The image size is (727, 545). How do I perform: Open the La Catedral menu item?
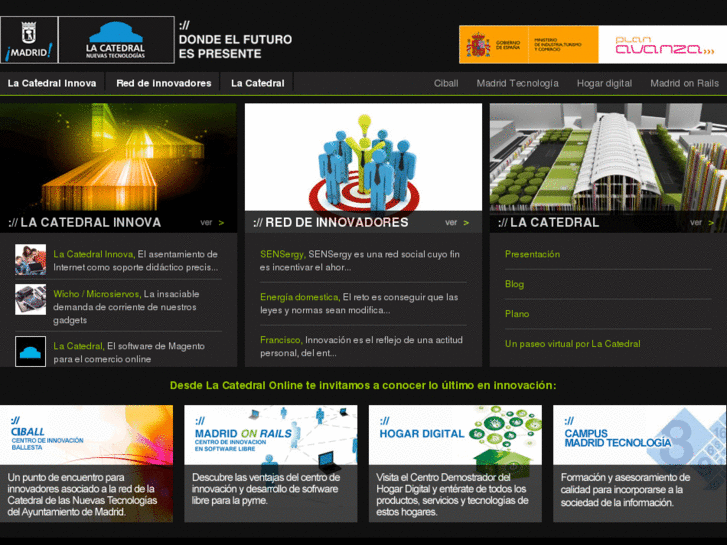pos(258,83)
